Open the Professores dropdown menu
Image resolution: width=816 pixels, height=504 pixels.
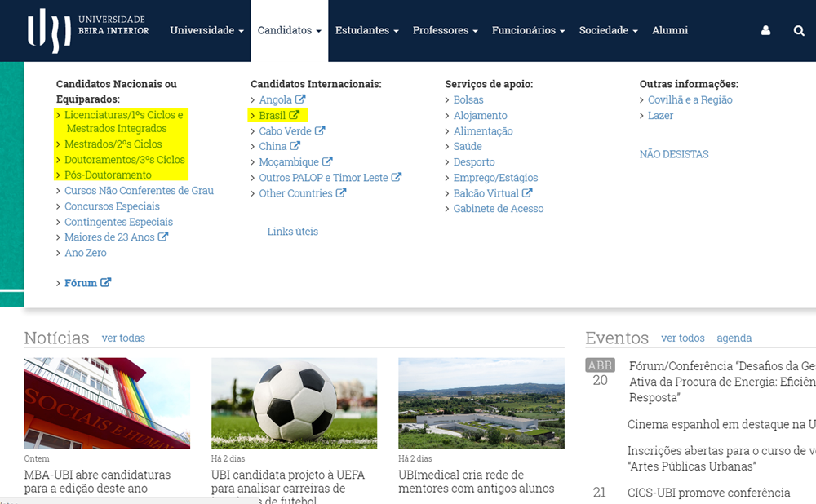click(x=445, y=31)
